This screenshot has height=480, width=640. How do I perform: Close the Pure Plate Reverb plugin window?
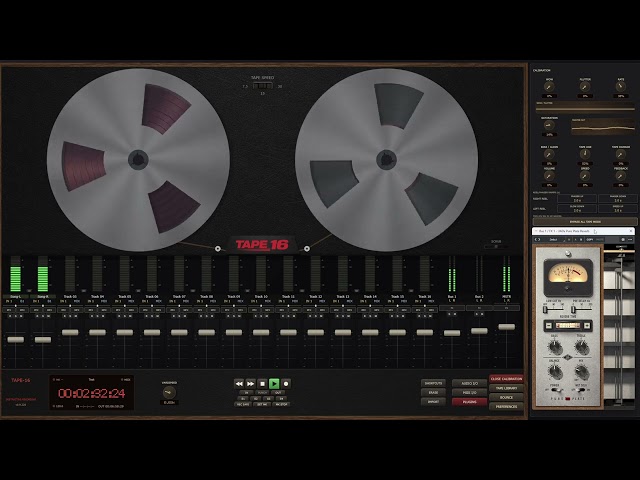pos(631,231)
